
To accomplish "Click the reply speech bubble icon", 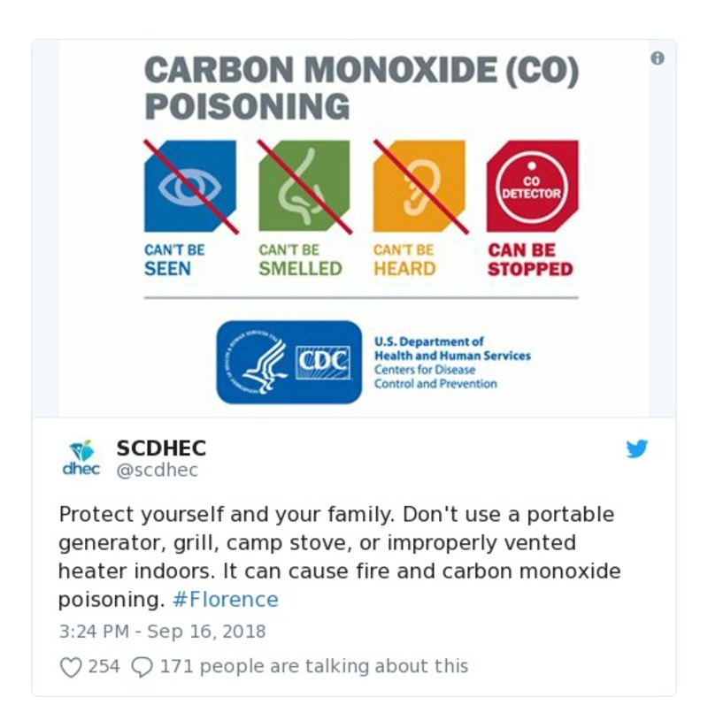I will [142, 667].
